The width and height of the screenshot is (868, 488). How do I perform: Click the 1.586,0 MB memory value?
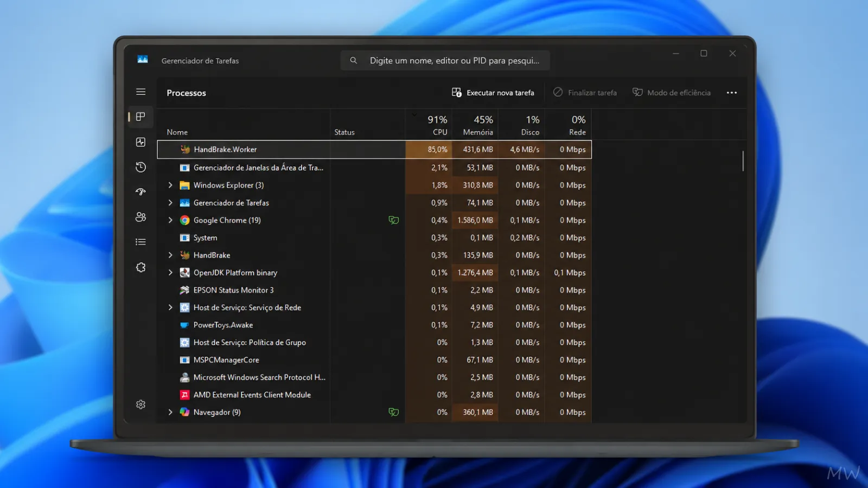[x=475, y=220]
